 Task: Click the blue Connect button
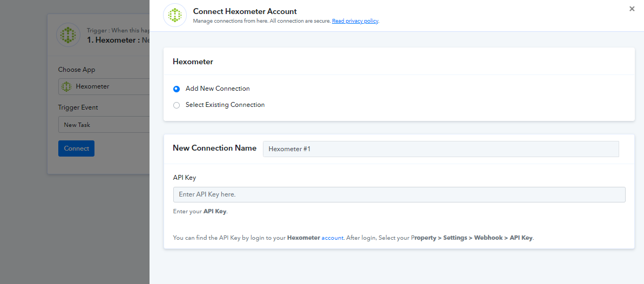[77, 148]
